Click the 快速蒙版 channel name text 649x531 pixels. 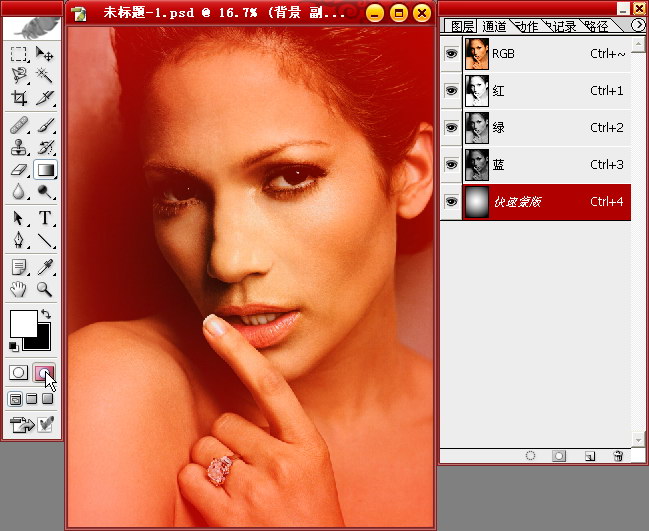[x=517, y=202]
